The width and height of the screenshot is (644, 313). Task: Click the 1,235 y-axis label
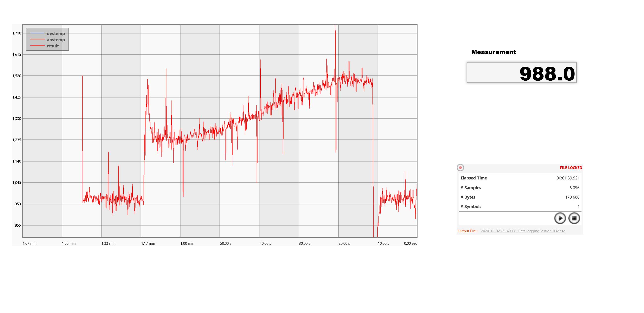coord(17,140)
